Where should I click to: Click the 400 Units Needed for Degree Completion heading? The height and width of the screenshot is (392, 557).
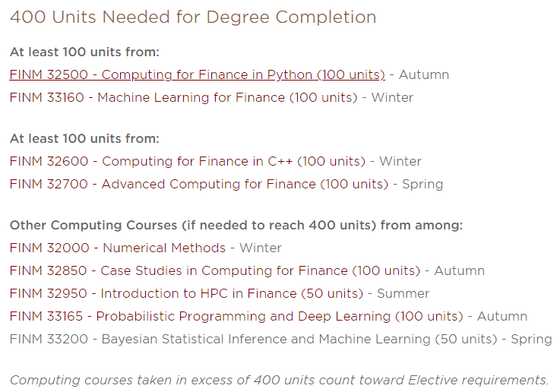pyautogui.click(x=193, y=17)
